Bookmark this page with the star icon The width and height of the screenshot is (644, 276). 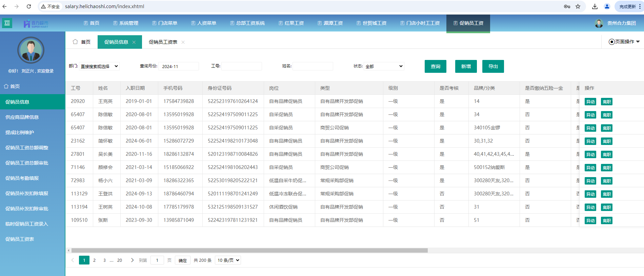tap(578, 6)
